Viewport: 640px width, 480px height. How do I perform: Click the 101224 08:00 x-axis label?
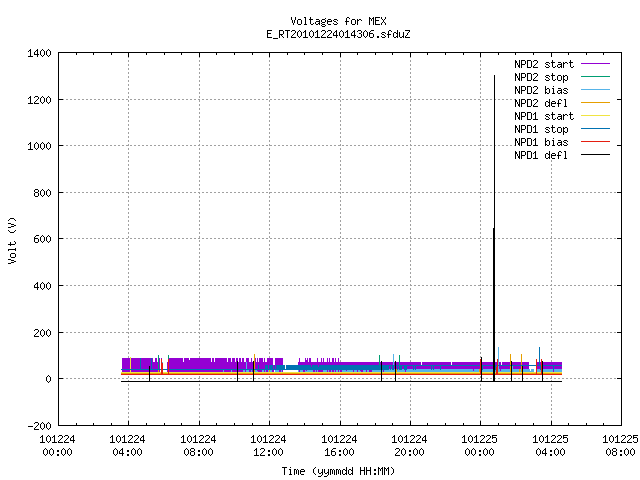click(x=198, y=446)
